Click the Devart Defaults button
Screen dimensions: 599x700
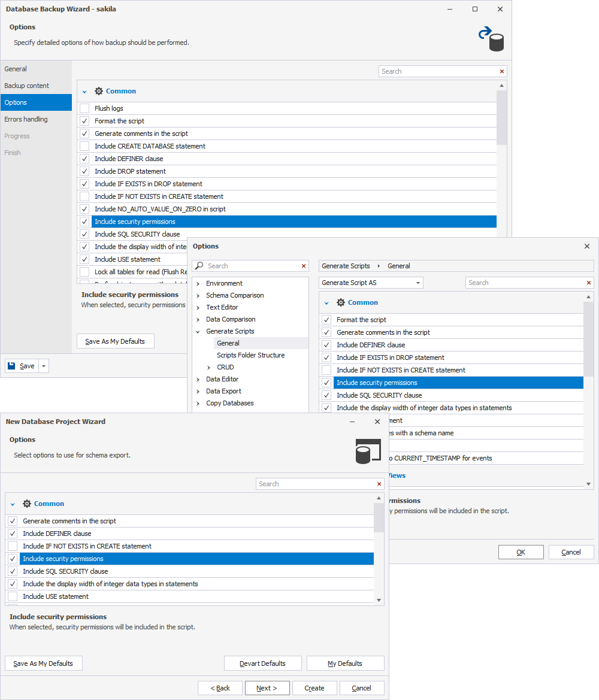pos(262,663)
